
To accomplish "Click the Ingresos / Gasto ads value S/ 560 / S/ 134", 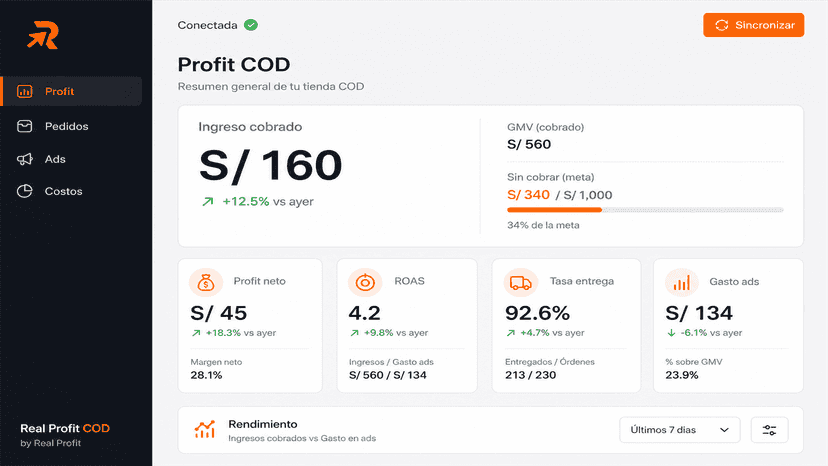I will tap(388, 375).
